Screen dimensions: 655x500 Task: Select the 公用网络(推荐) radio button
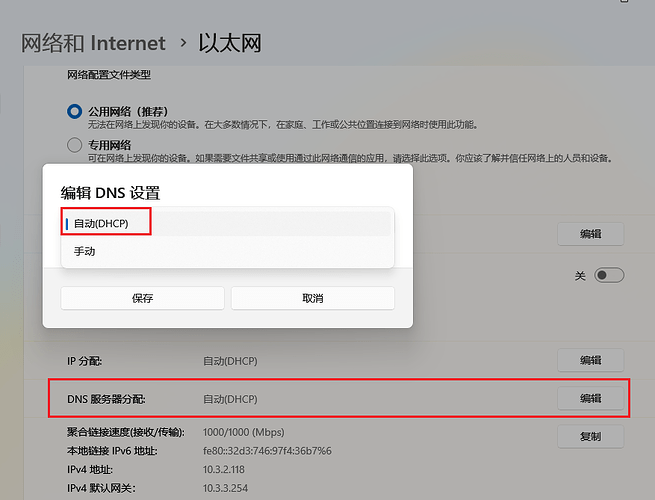[x=74, y=111]
